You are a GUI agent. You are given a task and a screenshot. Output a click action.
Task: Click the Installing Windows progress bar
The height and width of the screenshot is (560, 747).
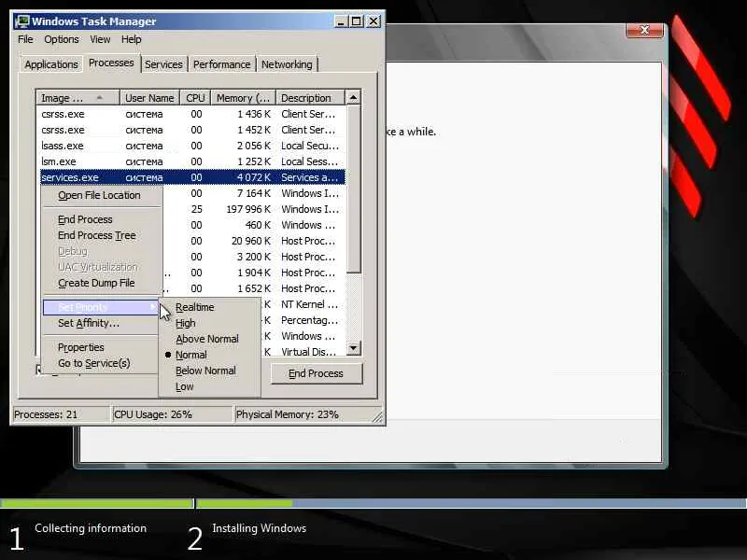(472, 503)
